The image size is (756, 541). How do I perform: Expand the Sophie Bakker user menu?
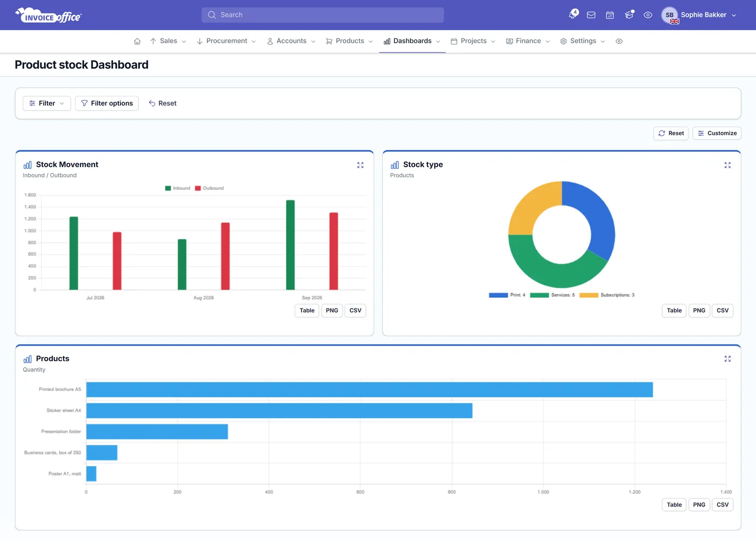tap(708, 15)
